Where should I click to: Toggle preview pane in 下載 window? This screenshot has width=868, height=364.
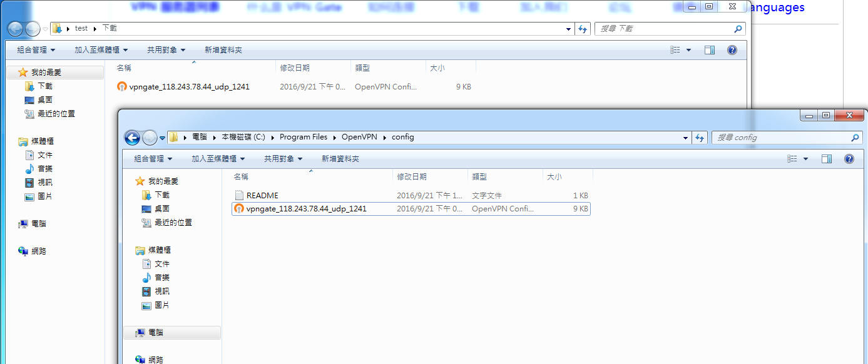[709, 50]
